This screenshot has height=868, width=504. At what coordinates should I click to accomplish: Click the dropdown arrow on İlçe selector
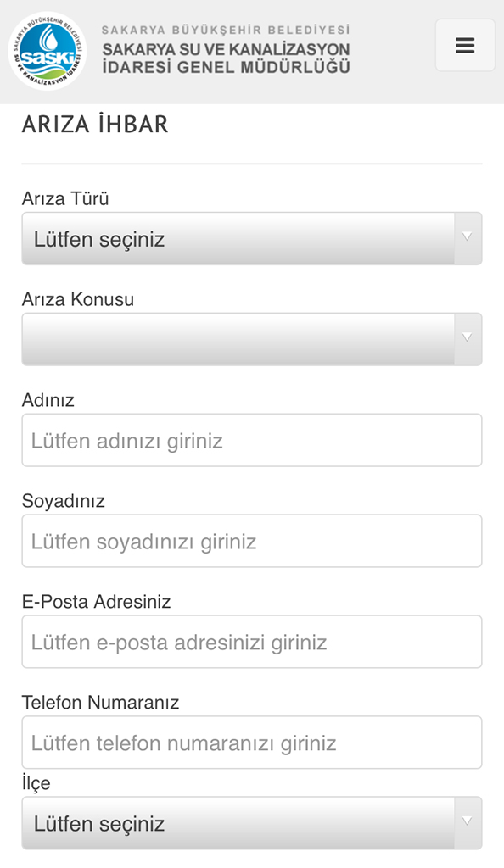468,822
